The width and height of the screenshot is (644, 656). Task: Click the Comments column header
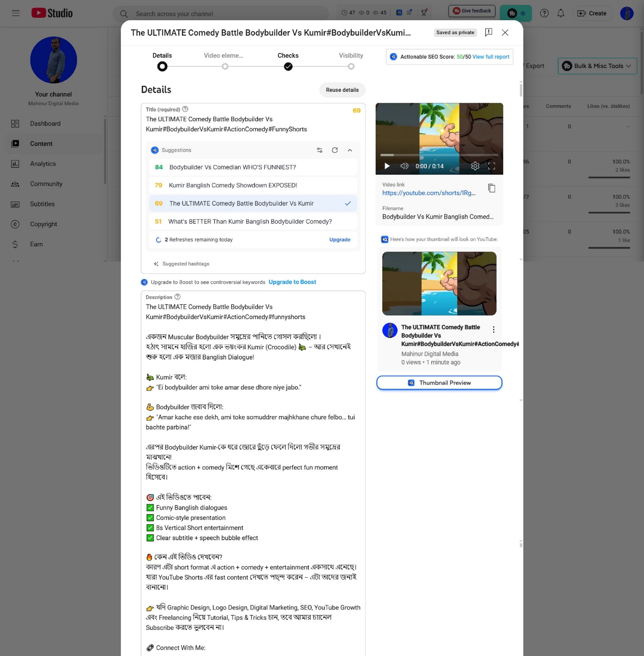[x=558, y=106]
